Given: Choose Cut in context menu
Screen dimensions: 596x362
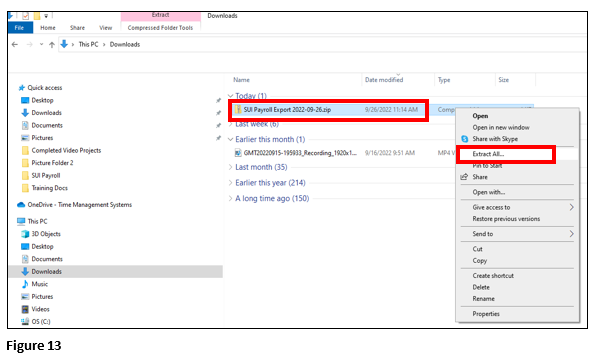Looking at the screenshot, I should coord(477,249).
